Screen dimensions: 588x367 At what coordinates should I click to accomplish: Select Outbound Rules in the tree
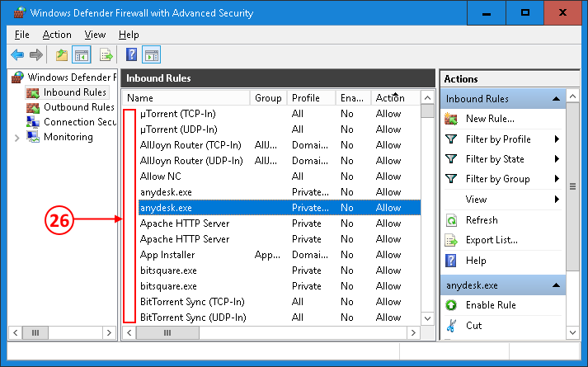point(79,107)
